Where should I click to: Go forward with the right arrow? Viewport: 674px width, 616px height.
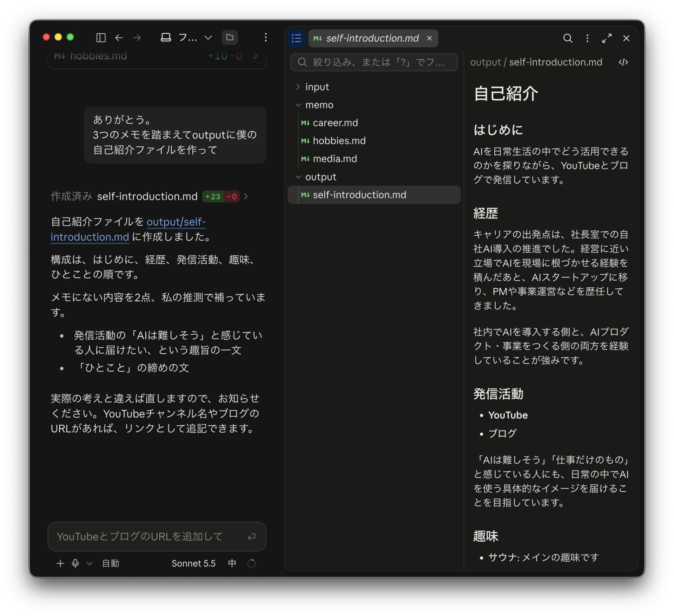(x=137, y=38)
